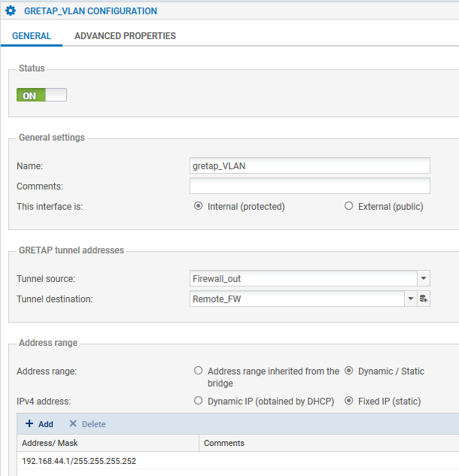Click the gear icon beside GRETAP_VLAN CONFIGURATION
This screenshot has height=476, width=459.
click(x=11, y=11)
